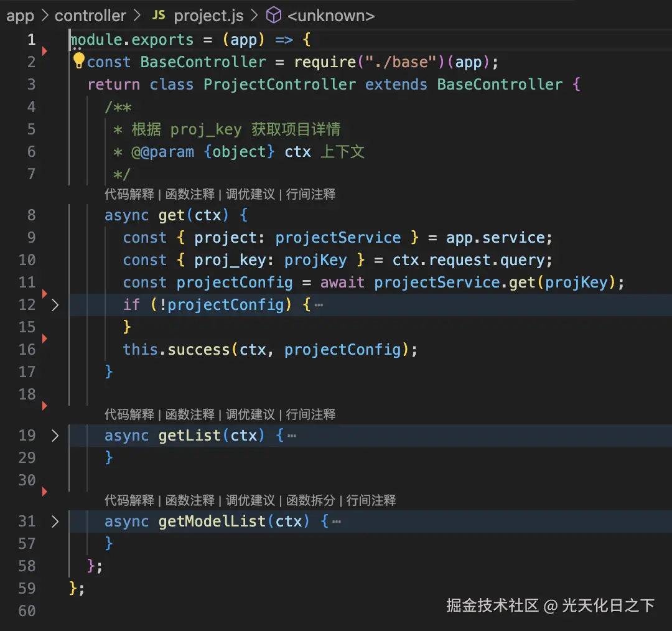Expand the folded getList method

(x=55, y=436)
